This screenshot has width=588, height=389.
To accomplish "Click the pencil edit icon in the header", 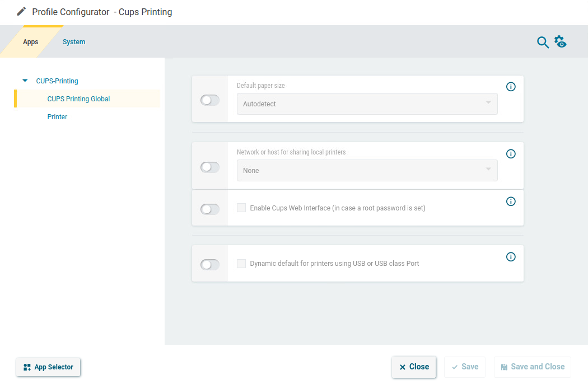I will (21, 11).
